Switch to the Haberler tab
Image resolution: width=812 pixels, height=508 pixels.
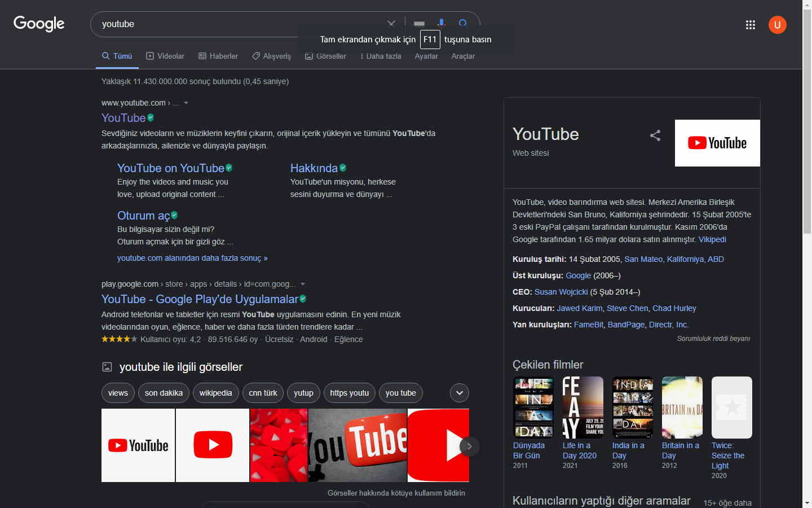pyautogui.click(x=218, y=56)
